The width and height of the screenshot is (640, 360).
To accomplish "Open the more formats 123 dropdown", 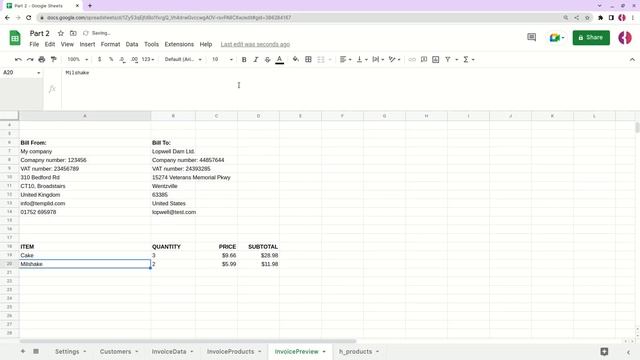I will (148, 60).
